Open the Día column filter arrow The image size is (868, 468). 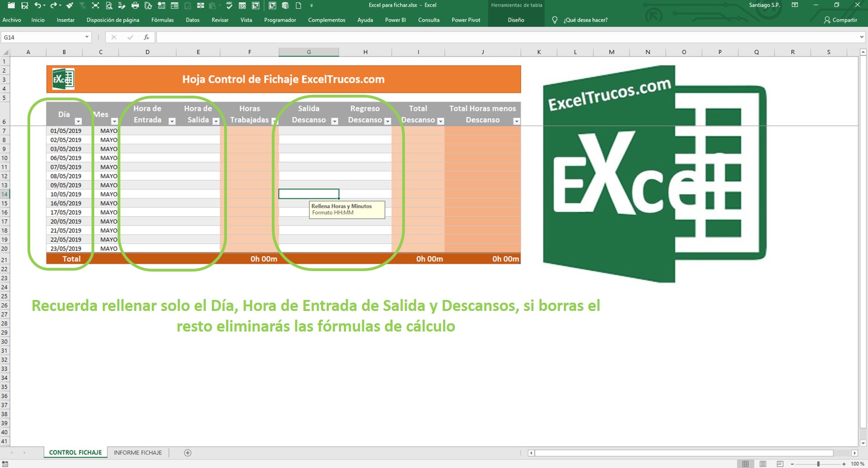tap(78, 121)
